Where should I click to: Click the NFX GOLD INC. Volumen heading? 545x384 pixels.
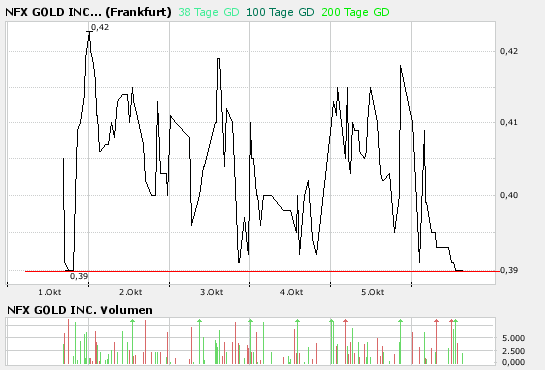tap(80, 310)
